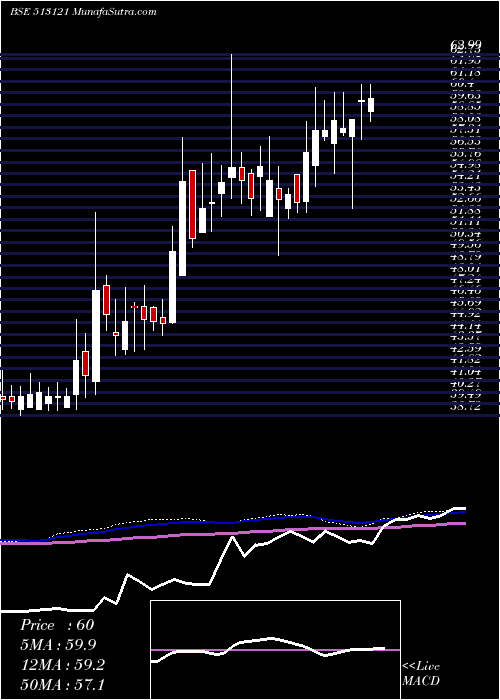Click inside the MACD inset chart
Image resolution: width=500 pixels, height=700 pixels.
click(275, 650)
